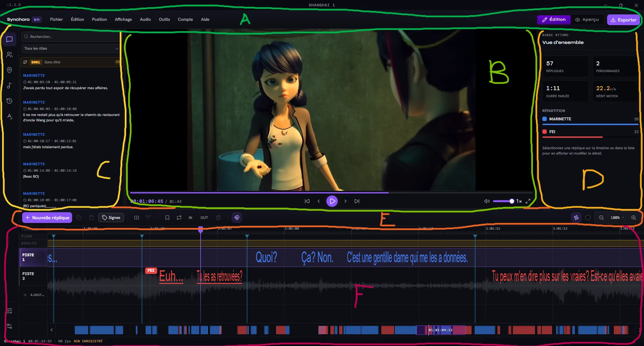Open the settings toggles icon at sidebar bottom
Viewport: 644px width, 346px height.
click(x=9, y=326)
